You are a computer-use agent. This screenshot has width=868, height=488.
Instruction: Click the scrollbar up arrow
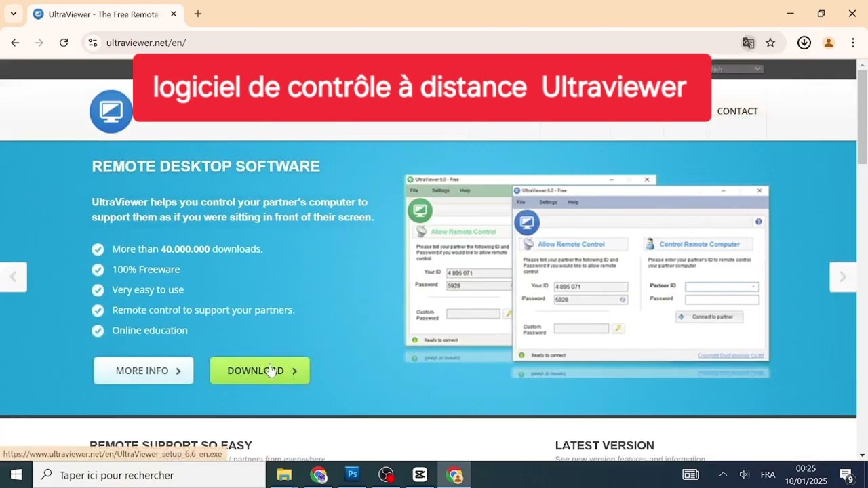862,65
